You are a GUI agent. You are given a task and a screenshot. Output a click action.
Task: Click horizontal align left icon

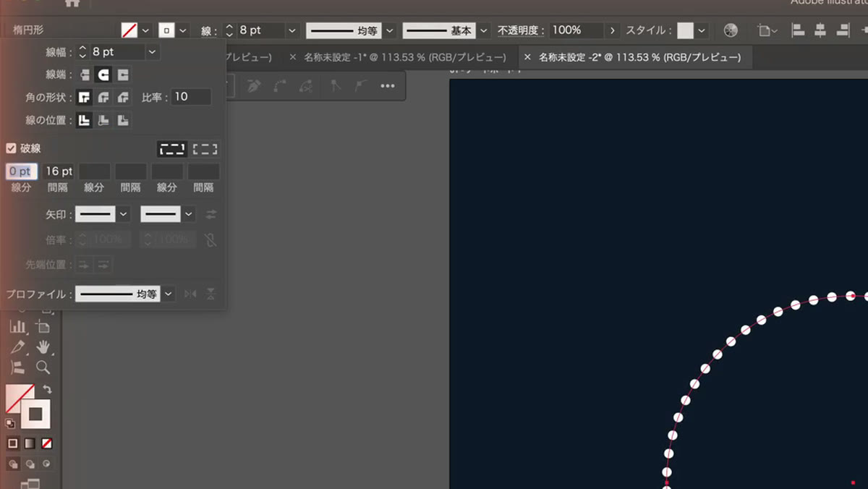coord(798,30)
